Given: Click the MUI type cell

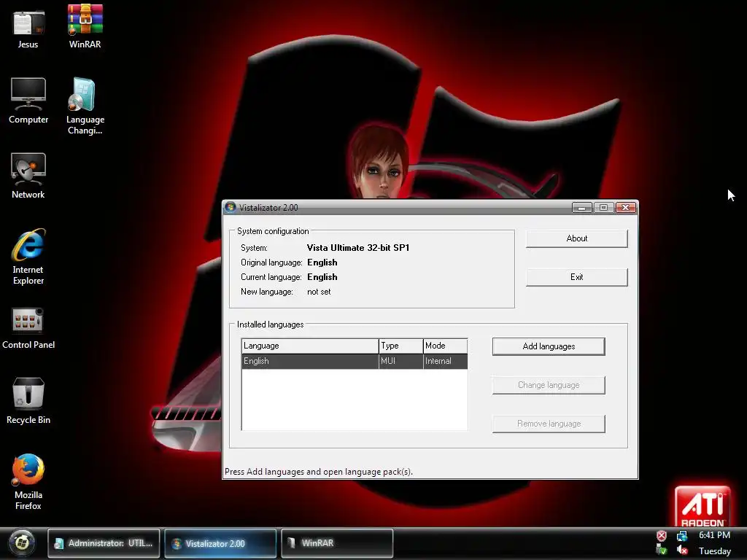Looking at the screenshot, I should [400, 361].
